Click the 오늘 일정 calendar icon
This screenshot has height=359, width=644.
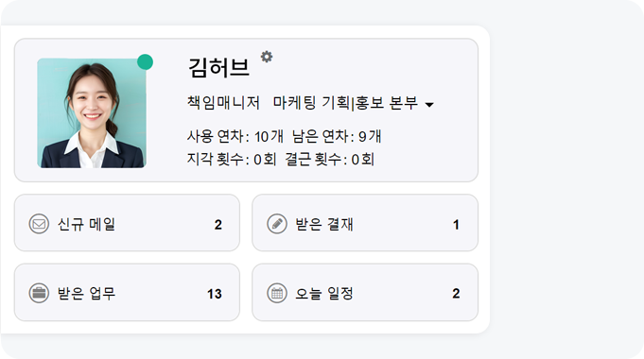click(x=277, y=294)
